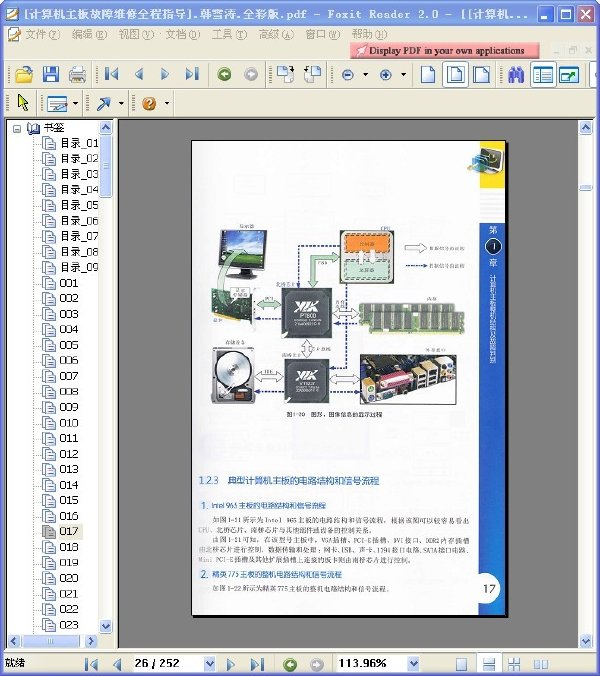600x676 pixels.
Task: Enable Continuous Facing layout in status bar
Action: coord(514,664)
